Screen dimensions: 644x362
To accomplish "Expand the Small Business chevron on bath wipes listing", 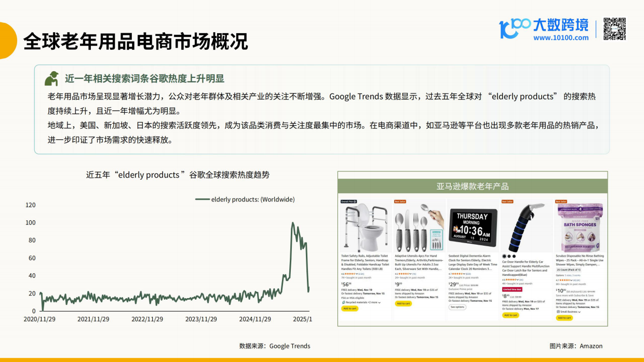I will point(579,312).
